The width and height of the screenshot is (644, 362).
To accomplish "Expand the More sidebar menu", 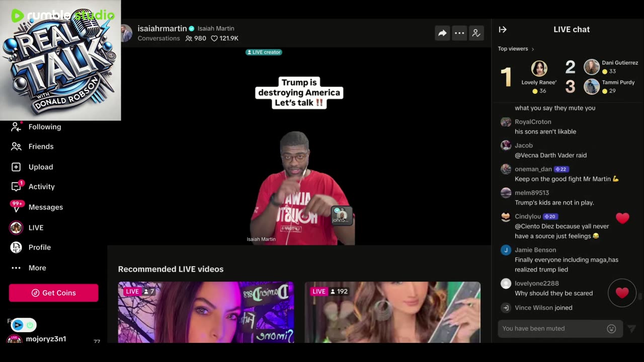I will pyautogui.click(x=29, y=268).
